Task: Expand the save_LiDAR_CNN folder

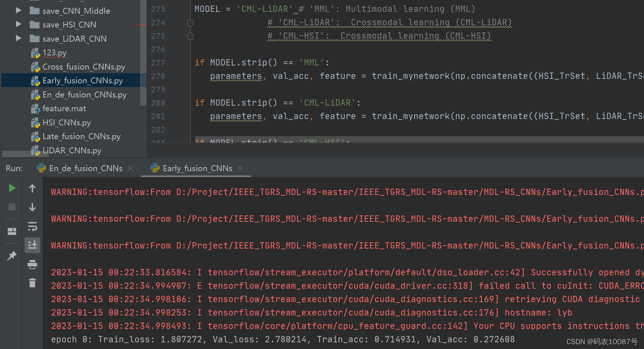Action: tap(18, 38)
